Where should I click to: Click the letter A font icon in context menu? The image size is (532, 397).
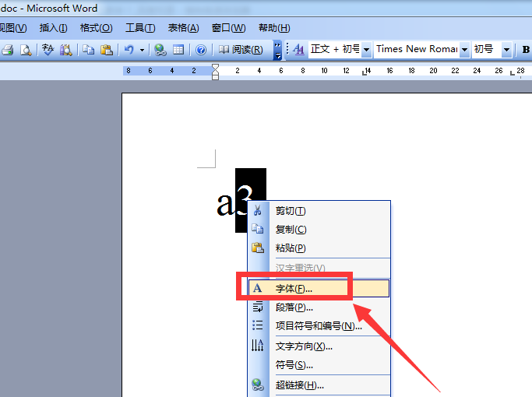point(258,288)
